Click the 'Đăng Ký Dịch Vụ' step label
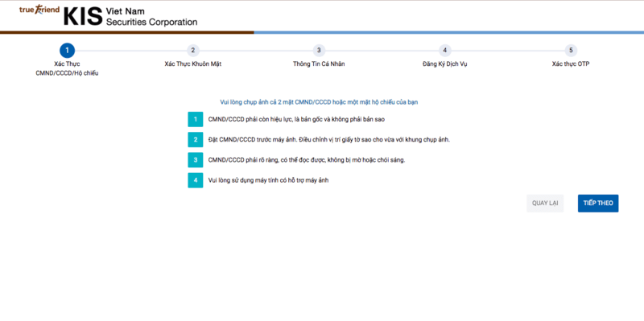644x321 pixels. 445,64
